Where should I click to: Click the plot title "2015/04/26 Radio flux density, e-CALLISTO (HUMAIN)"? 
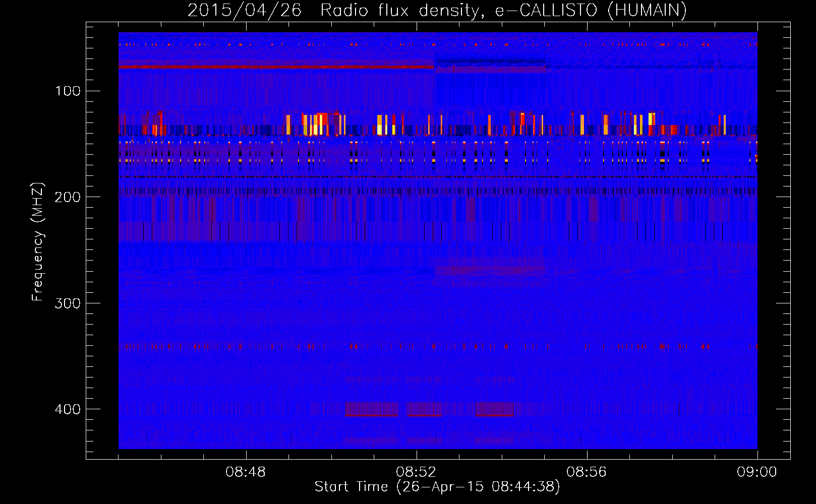click(x=437, y=10)
